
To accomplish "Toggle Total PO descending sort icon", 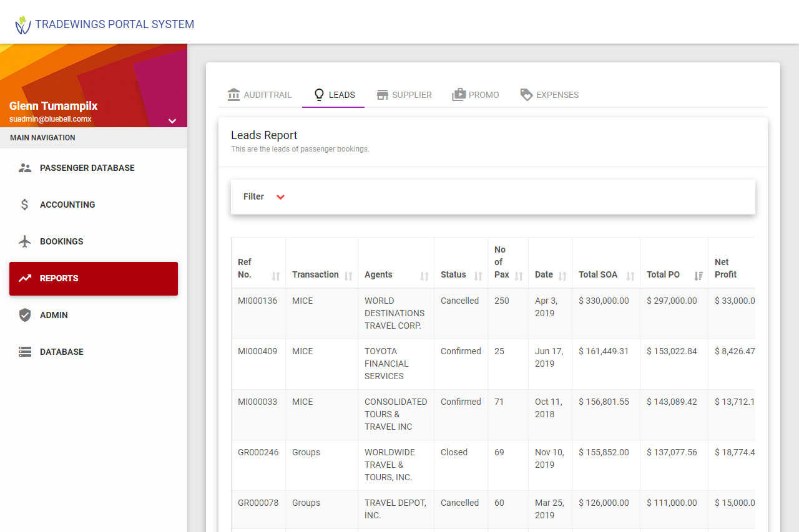I will click(x=699, y=276).
